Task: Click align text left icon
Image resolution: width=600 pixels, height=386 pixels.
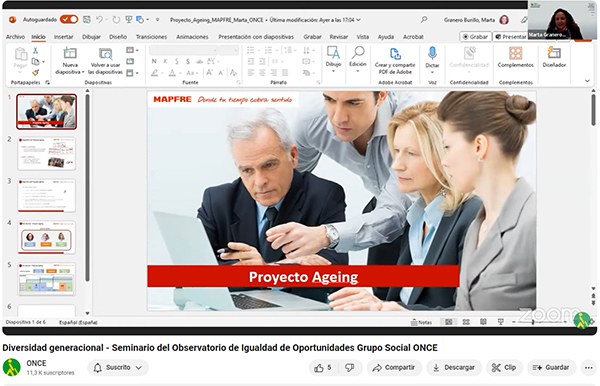Action: pos(251,73)
